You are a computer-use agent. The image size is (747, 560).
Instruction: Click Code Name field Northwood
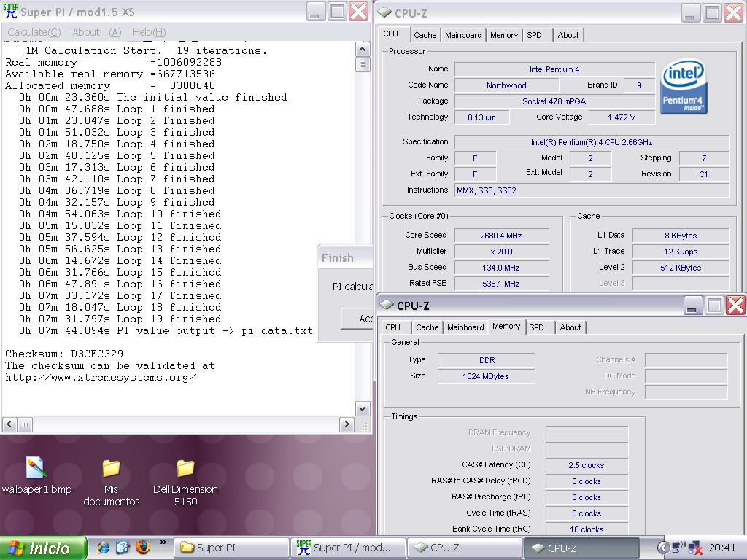click(x=506, y=86)
